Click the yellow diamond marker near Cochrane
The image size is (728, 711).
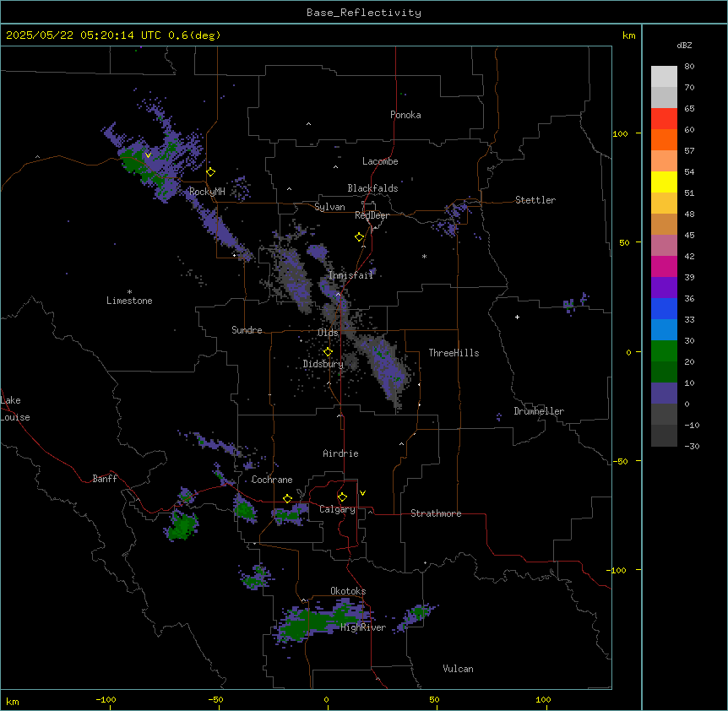287,499
